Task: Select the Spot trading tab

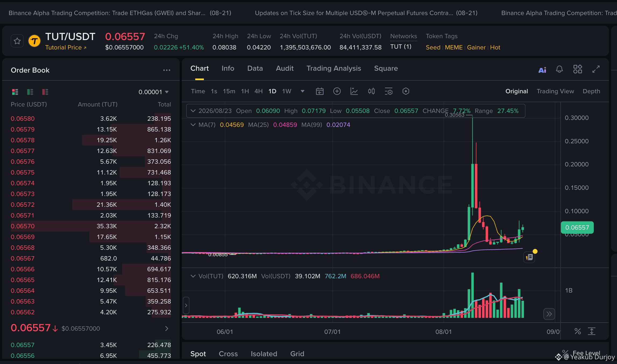Action: pos(198,354)
